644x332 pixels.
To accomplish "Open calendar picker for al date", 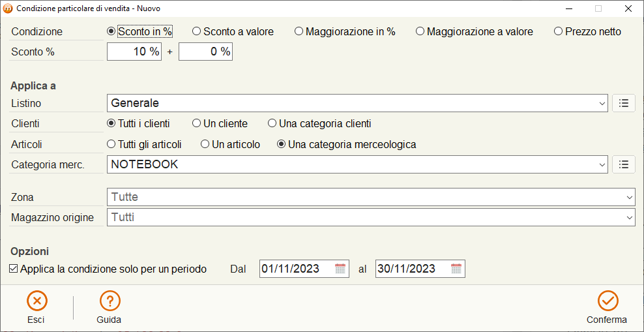I will (456, 269).
